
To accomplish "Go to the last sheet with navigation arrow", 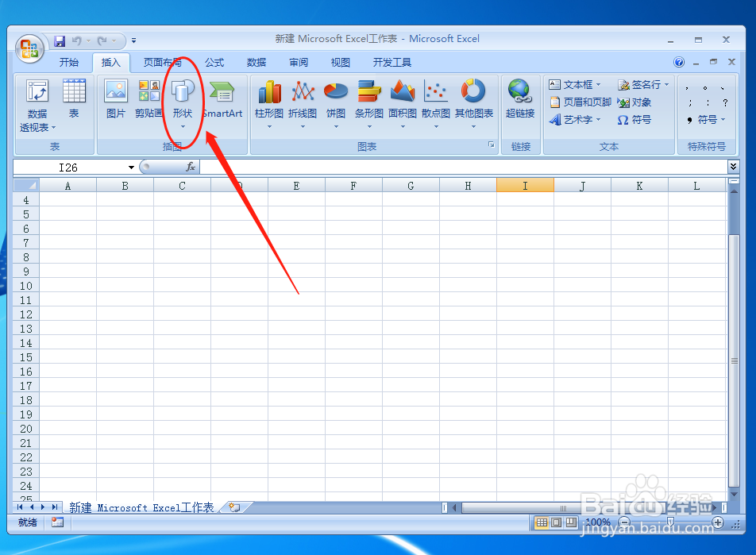I will click(x=55, y=507).
